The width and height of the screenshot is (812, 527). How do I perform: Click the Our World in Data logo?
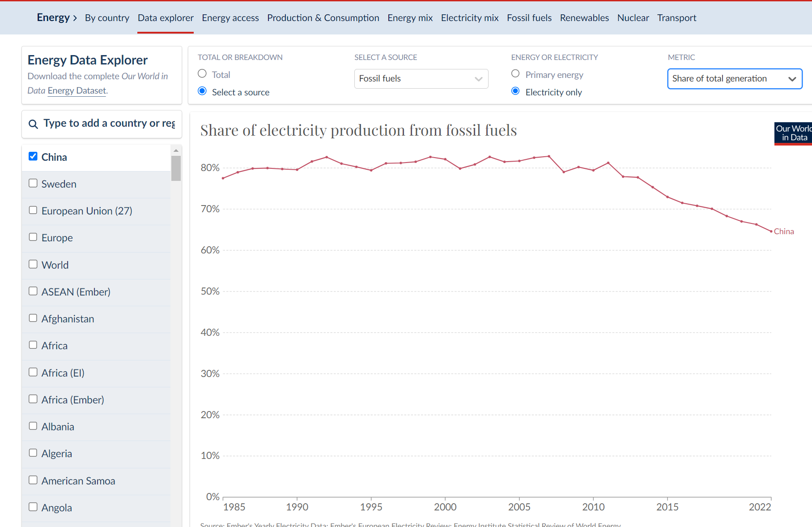[x=793, y=133]
